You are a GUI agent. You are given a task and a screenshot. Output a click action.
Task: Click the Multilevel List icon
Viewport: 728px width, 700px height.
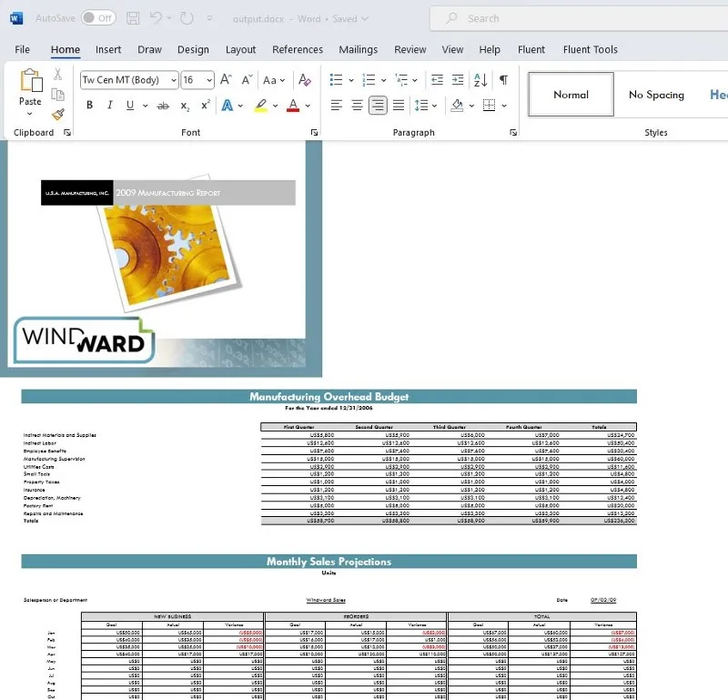[x=401, y=80]
